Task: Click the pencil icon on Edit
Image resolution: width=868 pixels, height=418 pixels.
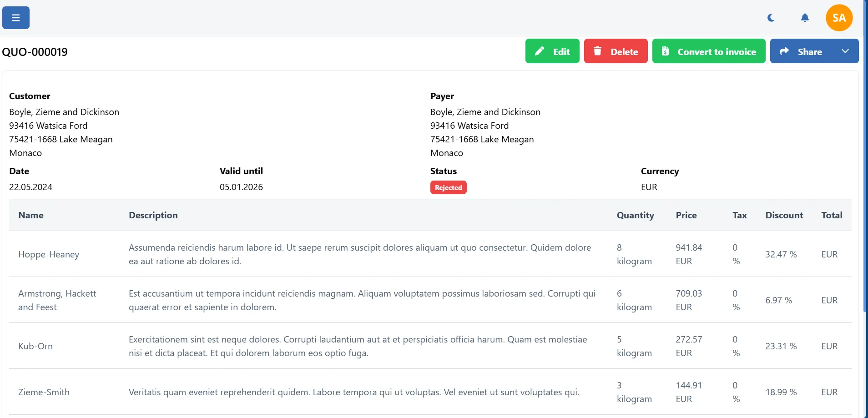Action: point(540,51)
